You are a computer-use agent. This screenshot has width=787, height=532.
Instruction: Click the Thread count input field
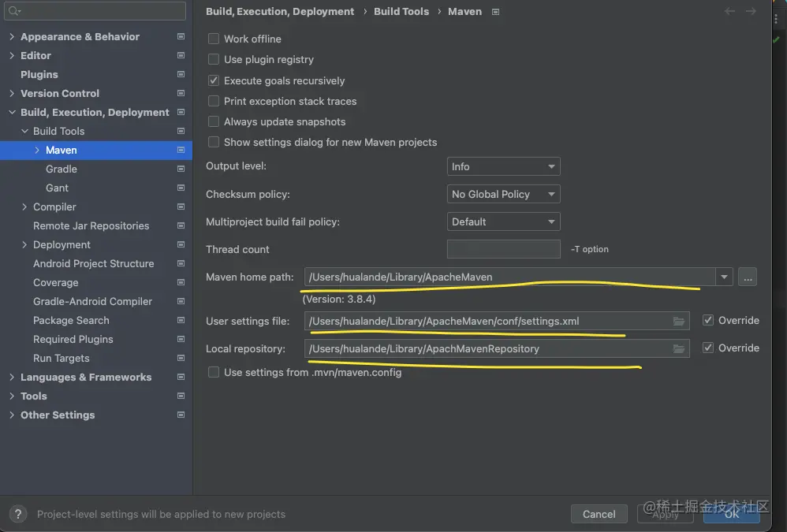click(x=503, y=249)
